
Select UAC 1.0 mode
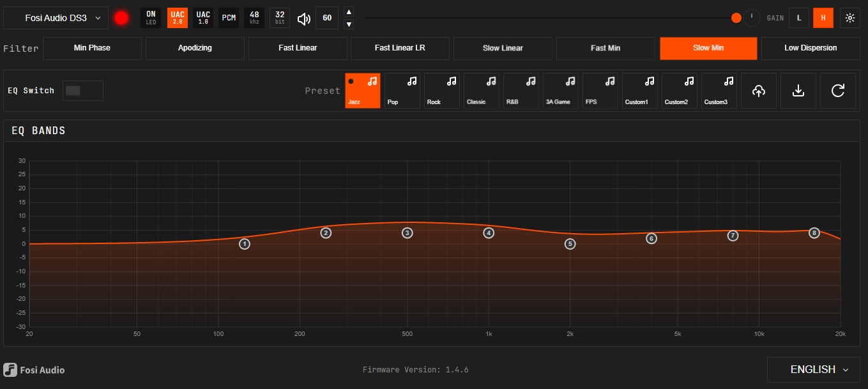[x=203, y=18]
